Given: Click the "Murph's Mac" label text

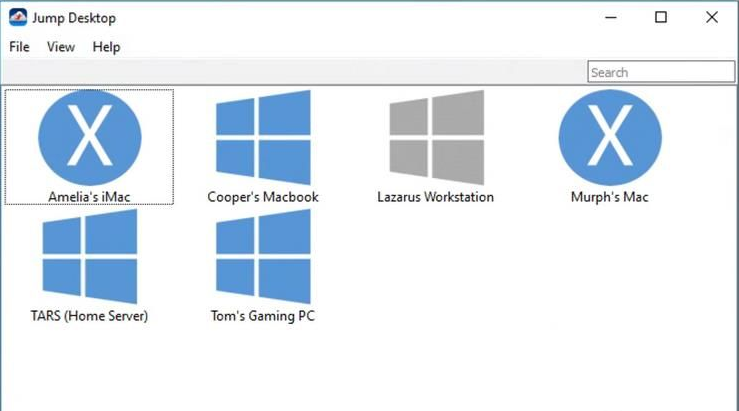Looking at the screenshot, I should [610, 197].
